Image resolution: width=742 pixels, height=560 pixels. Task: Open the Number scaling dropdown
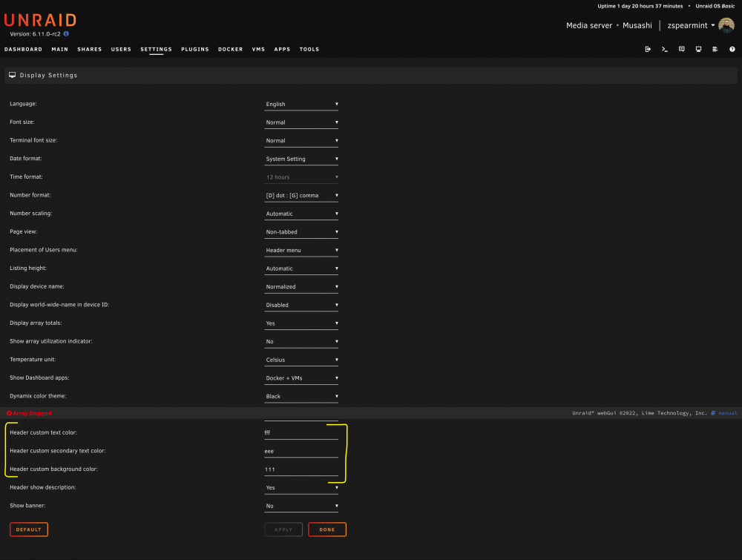(301, 214)
